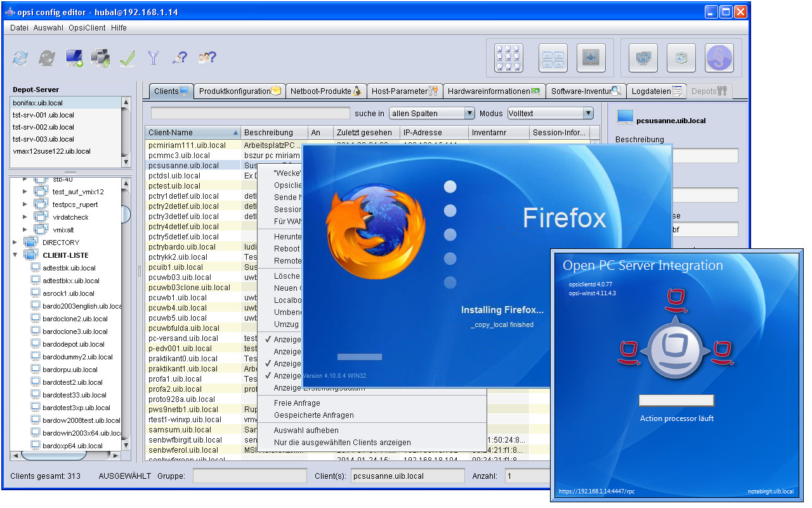The image size is (812, 508).
Task: Select 'Nur die ausgewählten Clients anzeigen'
Action: tap(342, 443)
